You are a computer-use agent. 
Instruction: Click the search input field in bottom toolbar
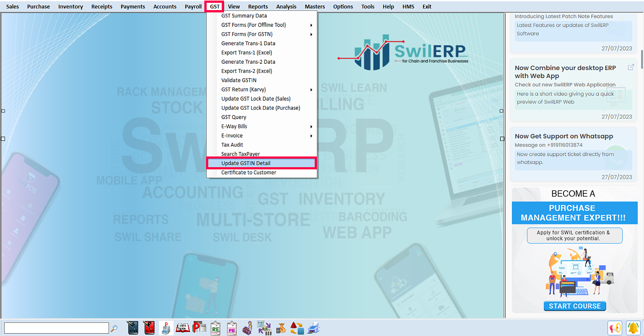tap(56, 328)
